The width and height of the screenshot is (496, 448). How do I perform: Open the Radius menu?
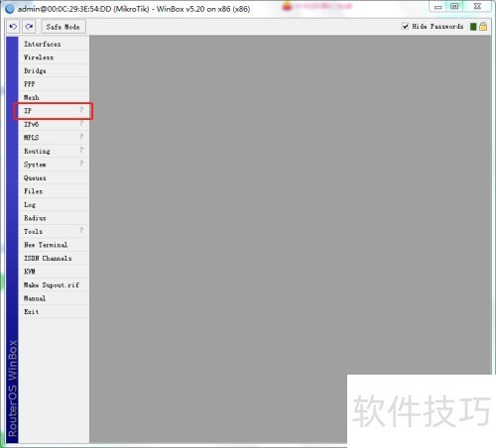coord(54,218)
